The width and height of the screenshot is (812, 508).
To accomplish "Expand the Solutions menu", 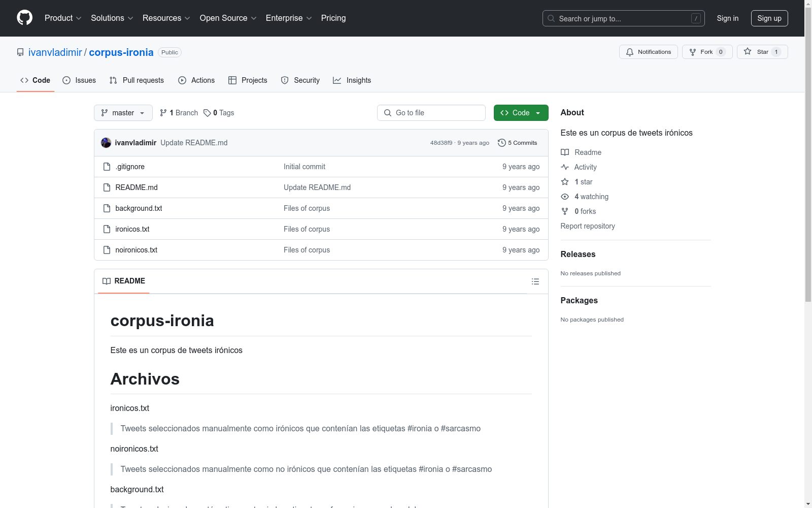I will [x=112, y=18].
